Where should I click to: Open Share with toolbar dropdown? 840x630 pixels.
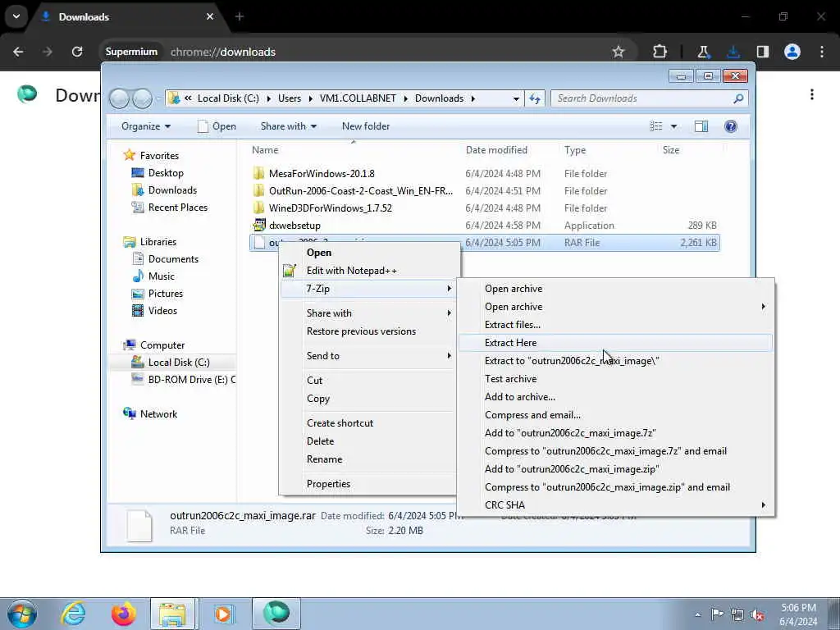click(x=288, y=126)
